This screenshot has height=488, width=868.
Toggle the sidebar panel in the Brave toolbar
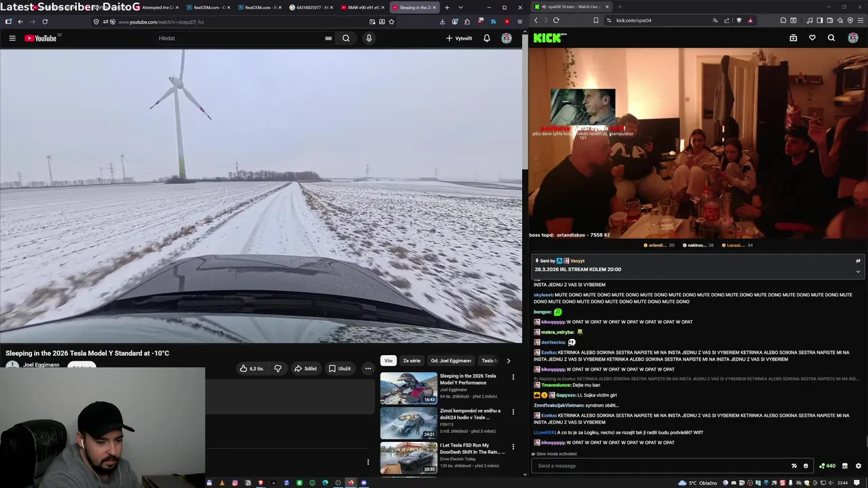point(820,20)
